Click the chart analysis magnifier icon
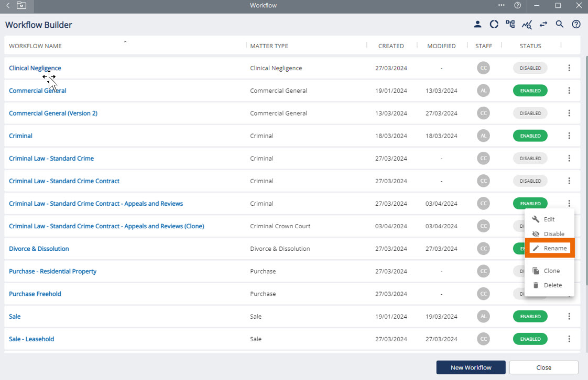The height and width of the screenshot is (380, 588). (527, 25)
